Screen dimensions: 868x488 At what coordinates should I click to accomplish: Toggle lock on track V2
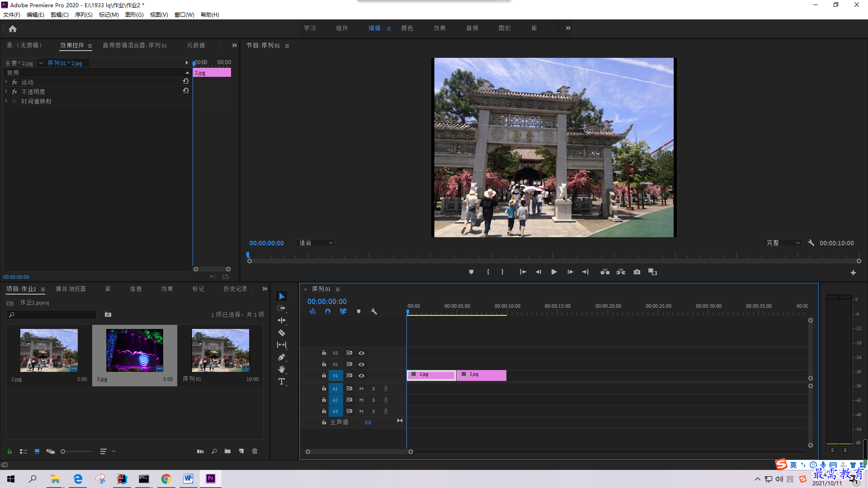click(x=324, y=364)
